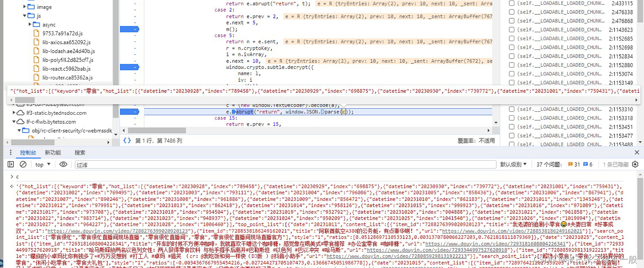Switch to the 控制台 tab
Screen dimensions: 644x268
pyautogui.click(x=28, y=153)
